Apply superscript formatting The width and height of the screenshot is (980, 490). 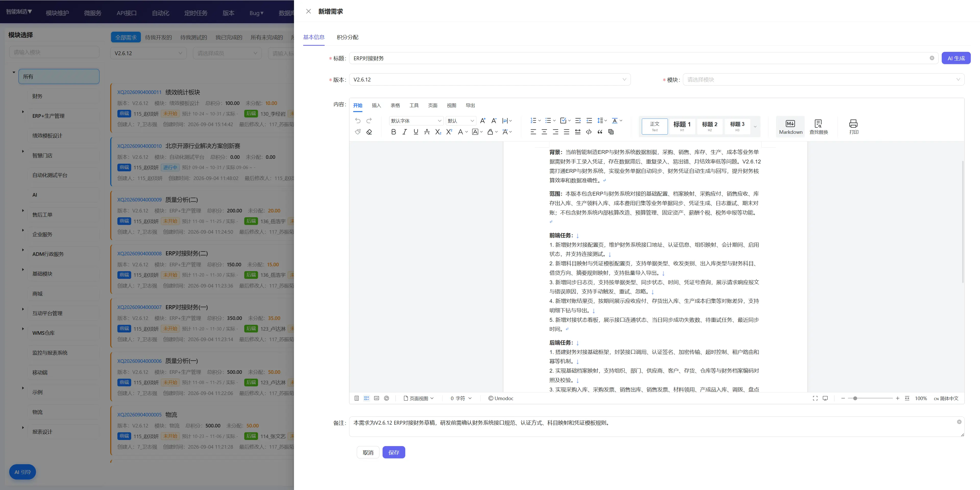[449, 132]
